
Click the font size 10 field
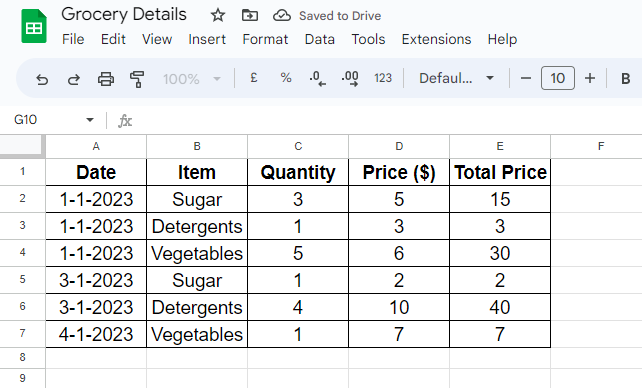coord(558,78)
